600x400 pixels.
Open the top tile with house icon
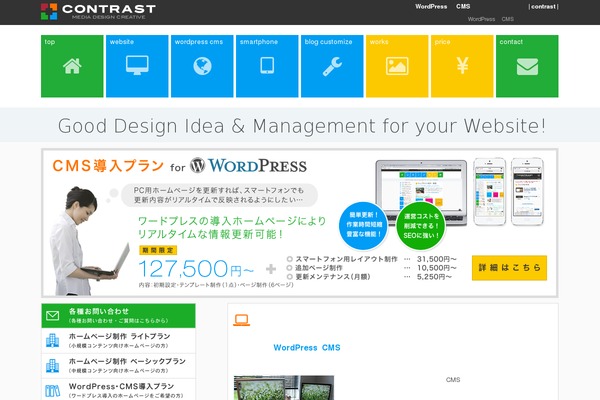coord(72,66)
